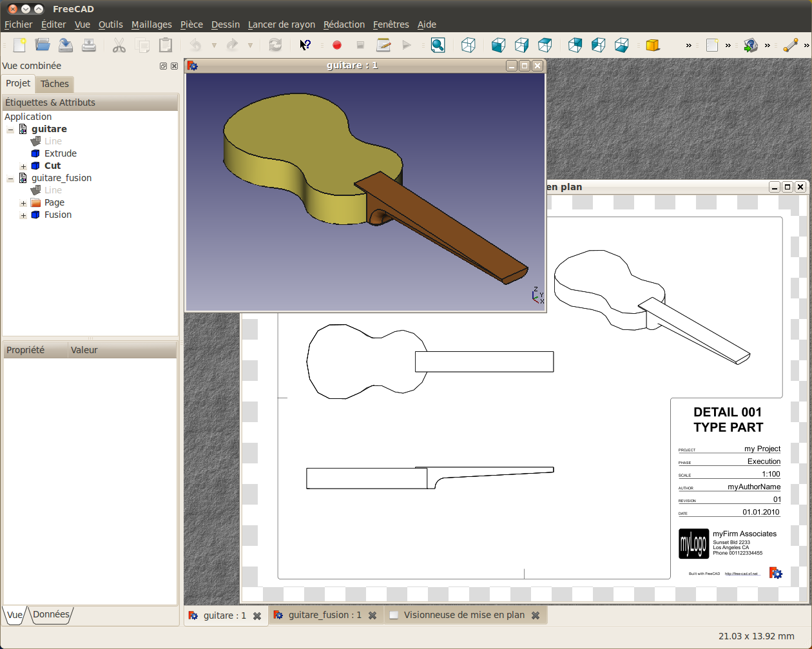The height and width of the screenshot is (649, 812).
Task: Click the Redo arrow icon
Action: (x=232, y=45)
